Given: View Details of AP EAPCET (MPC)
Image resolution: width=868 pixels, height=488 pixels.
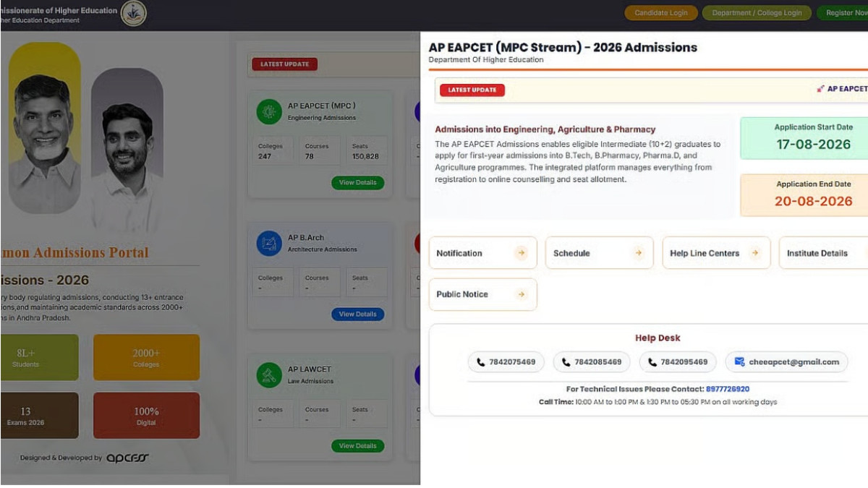Looking at the screenshot, I should tap(357, 182).
